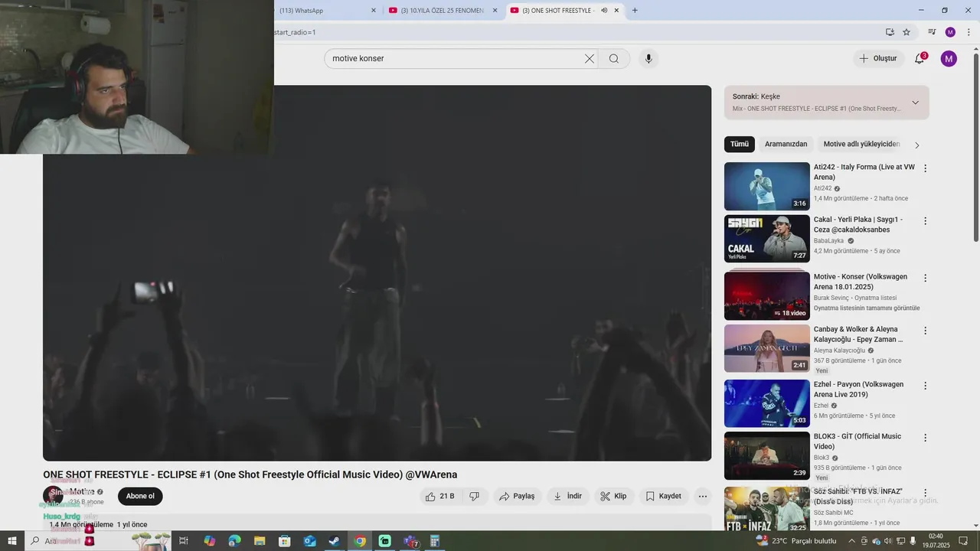Open Canbay & Wolker Epey Zaman thumbnail
The height and width of the screenshot is (551, 980).
coord(766,349)
